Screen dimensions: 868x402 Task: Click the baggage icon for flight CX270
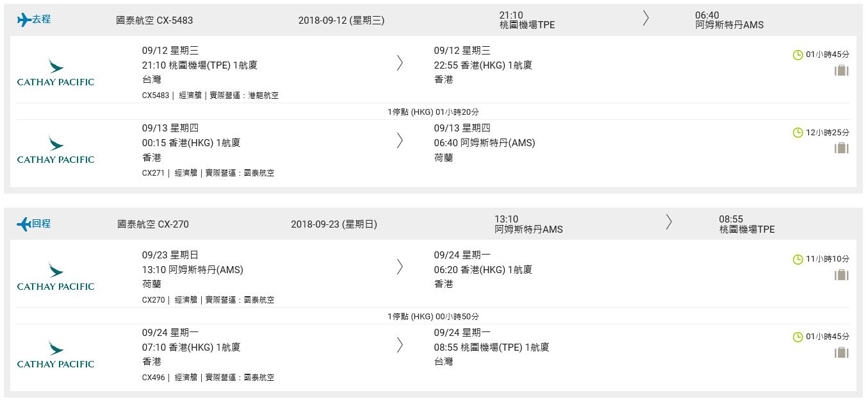point(841,275)
